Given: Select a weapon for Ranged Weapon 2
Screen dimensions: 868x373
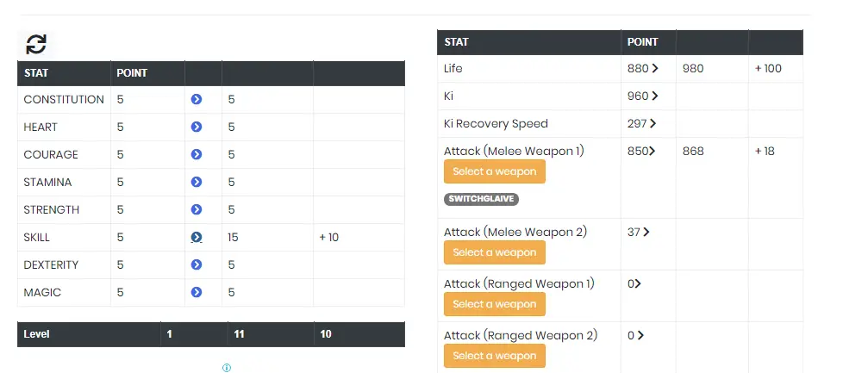Looking at the screenshot, I should pos(495,356).
